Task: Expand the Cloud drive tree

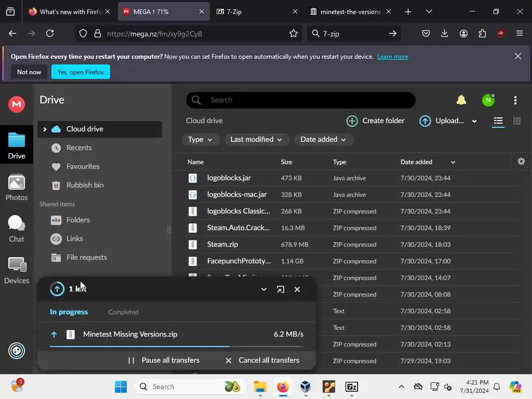Action: [x=45, y=129]
